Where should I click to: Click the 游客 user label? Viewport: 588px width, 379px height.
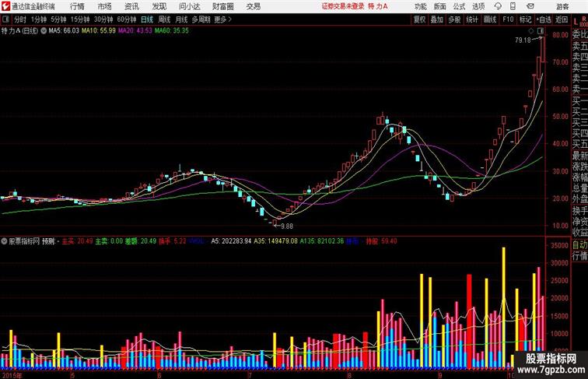(562, 6)
